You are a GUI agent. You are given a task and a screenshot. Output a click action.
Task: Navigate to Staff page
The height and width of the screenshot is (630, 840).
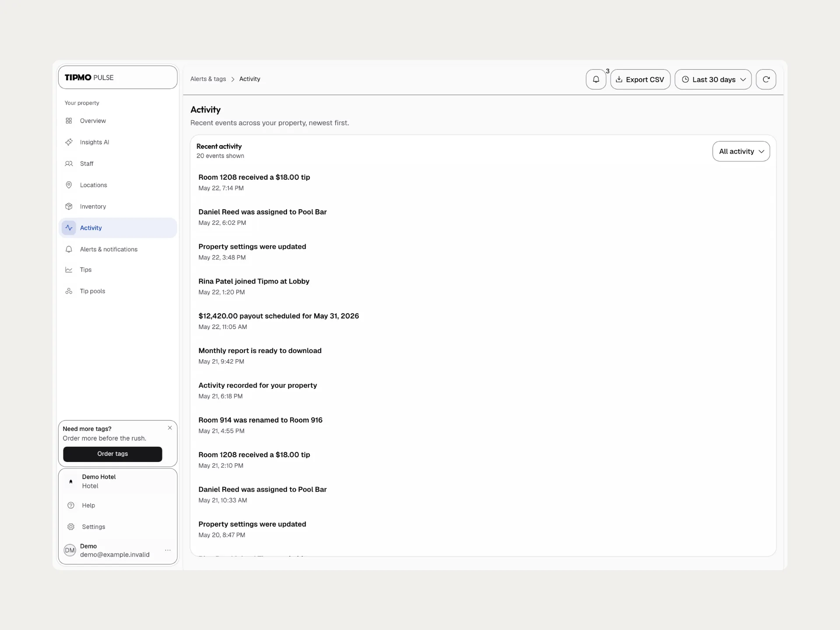tap(118, 164)
